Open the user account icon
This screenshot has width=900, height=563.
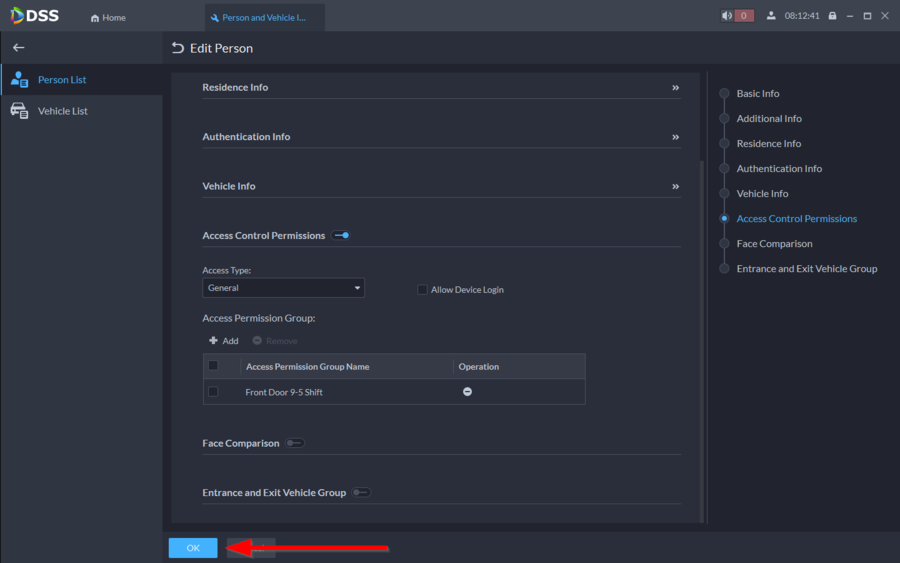coord(771,16)
